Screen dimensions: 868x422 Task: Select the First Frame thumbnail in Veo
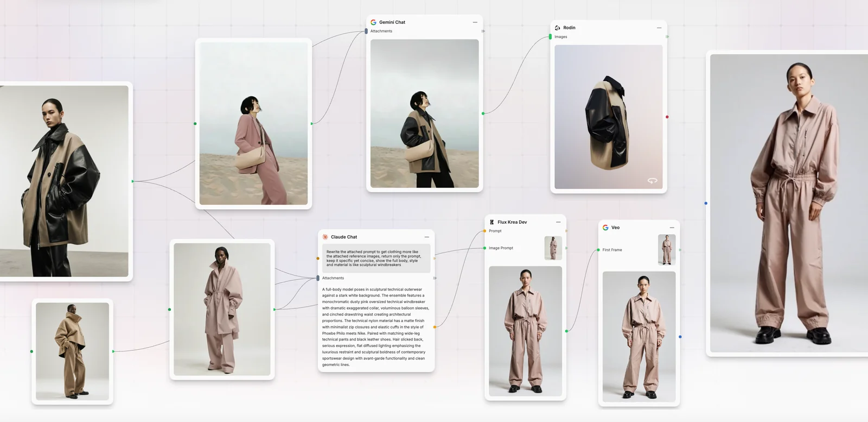click(x=666, y=250)
